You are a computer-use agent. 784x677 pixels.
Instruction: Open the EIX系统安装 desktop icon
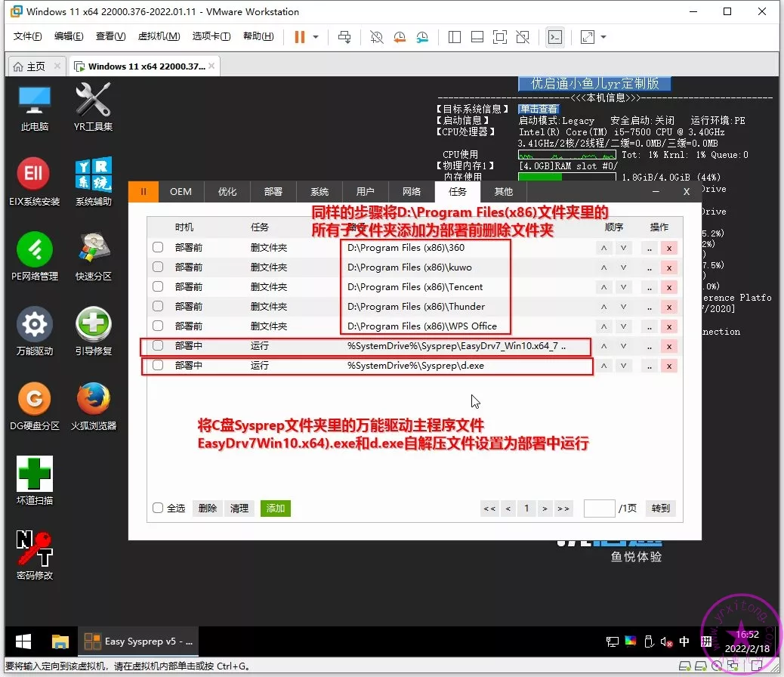[x=34, y=175]
